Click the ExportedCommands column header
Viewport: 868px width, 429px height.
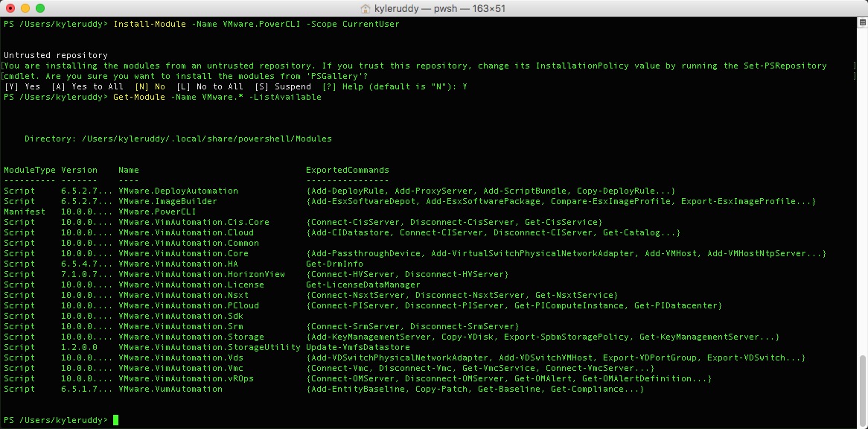point(348,170)
